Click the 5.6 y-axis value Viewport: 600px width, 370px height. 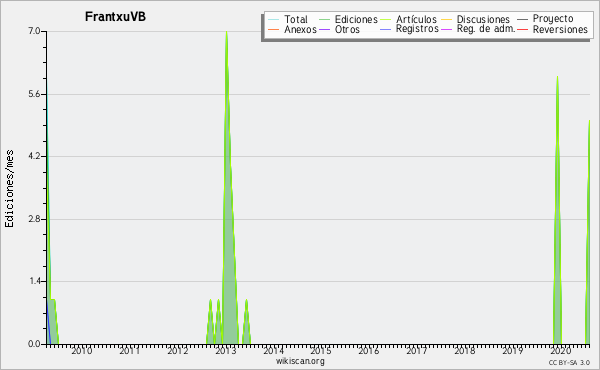pos(34,94)
